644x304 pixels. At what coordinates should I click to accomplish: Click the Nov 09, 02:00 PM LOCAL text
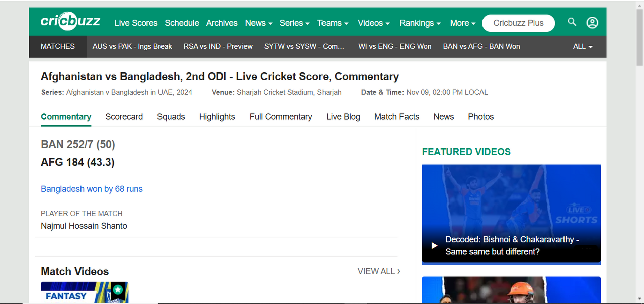(x=447, y=92)
